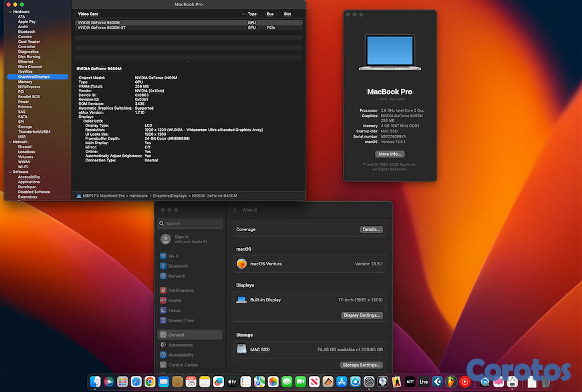Collapse the Network section in sidebar
Image resolution: width=582 pixels, height=392 pixels.
[10, 142]
